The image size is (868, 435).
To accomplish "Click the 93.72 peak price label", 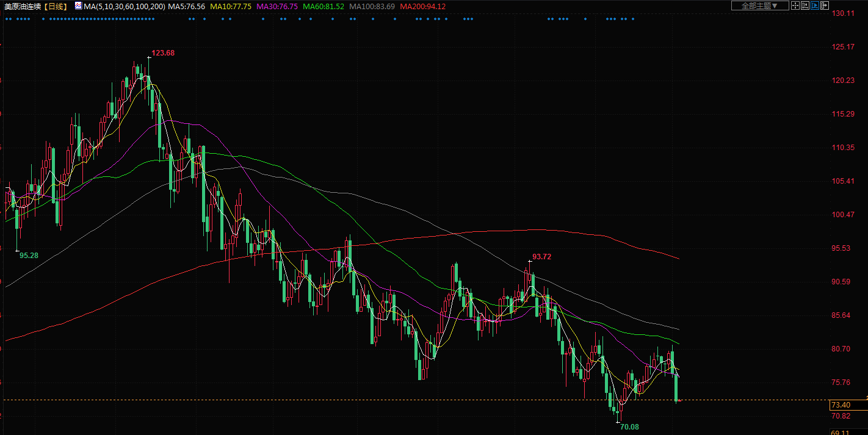I will [541, 257].
